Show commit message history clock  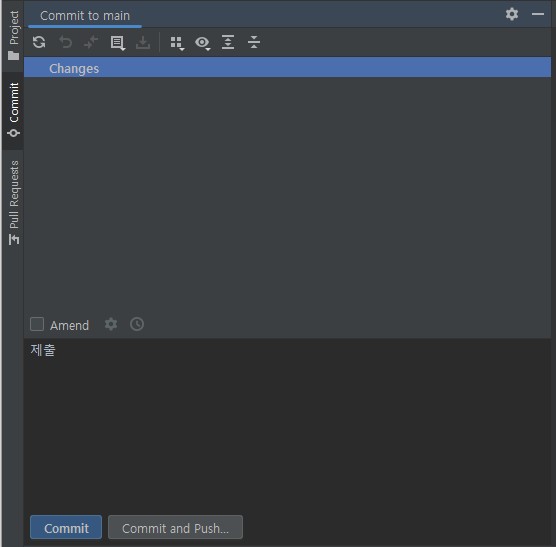(x=137, y=324)
